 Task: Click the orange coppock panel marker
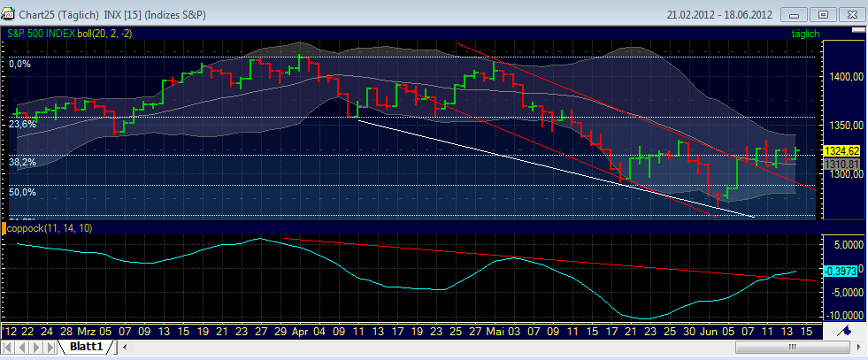(x=4, y=228)
